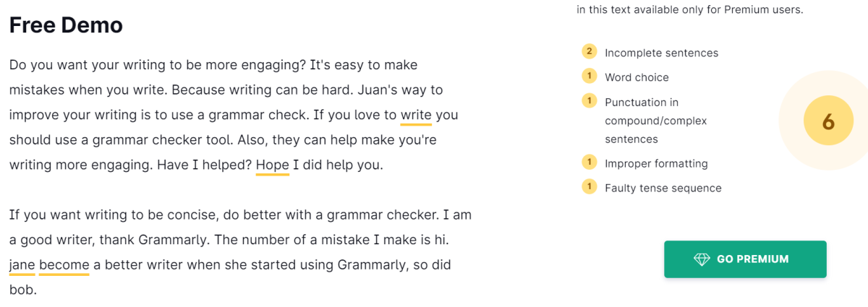Click the count badge next to Word choice

pyautogui.click(x=590, y=77)
